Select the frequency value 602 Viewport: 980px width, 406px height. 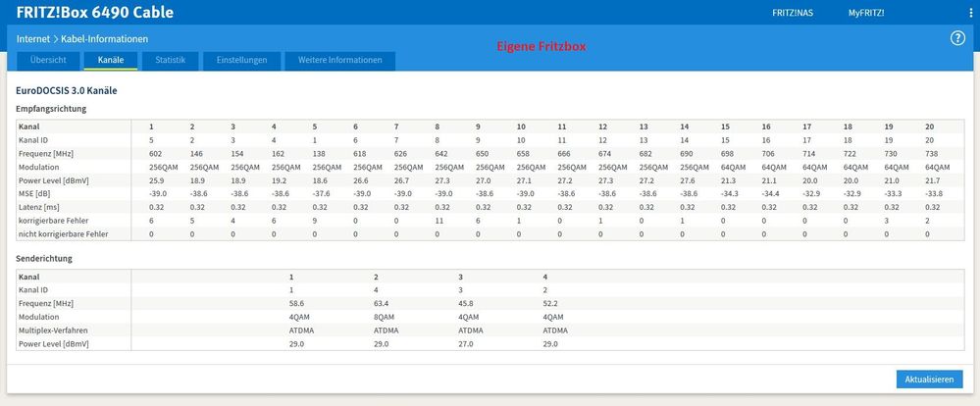coord(156,154)
